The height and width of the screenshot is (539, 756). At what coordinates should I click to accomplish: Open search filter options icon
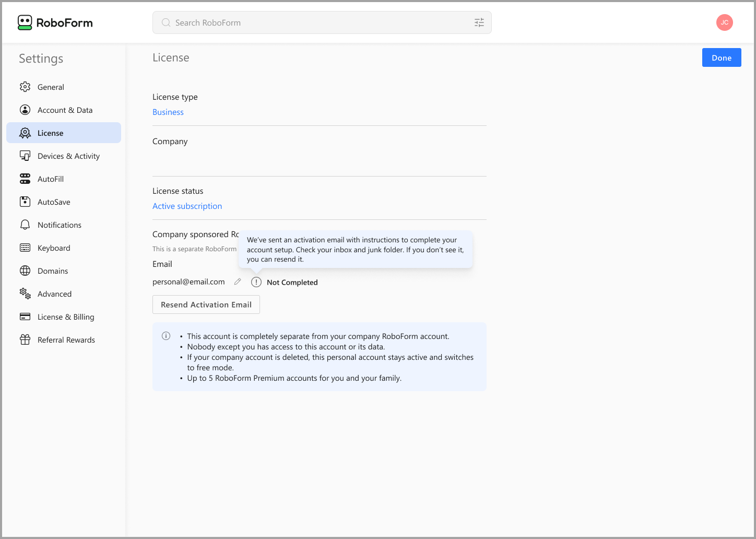pyautogui.click(x=479, y=22)
